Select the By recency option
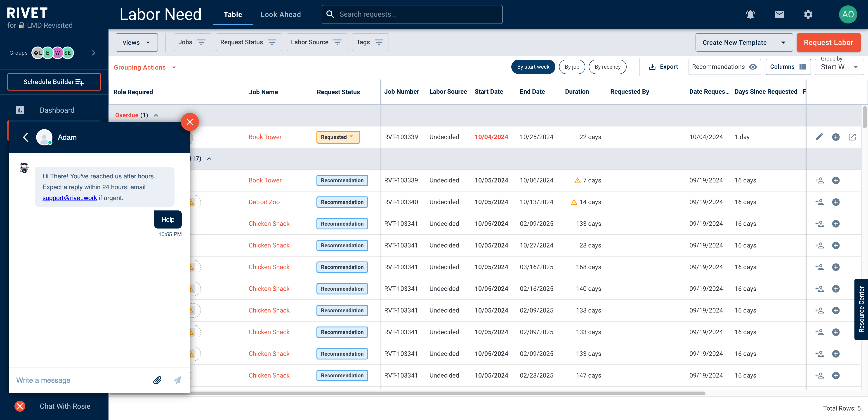This screenshot has height=420, width=868. (607, 67)
